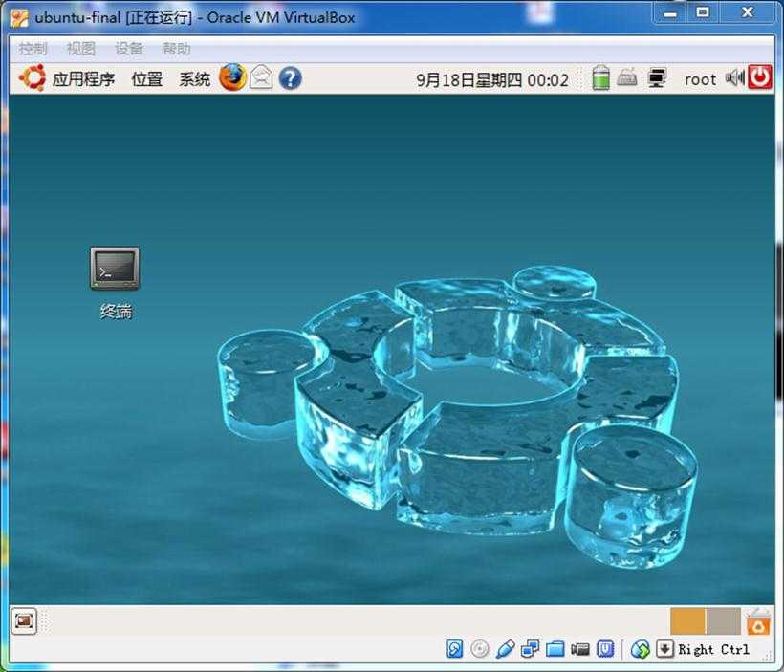Click the VirtualBox title bar app icon
Screen dimensions: 784x672
(19, 17)
